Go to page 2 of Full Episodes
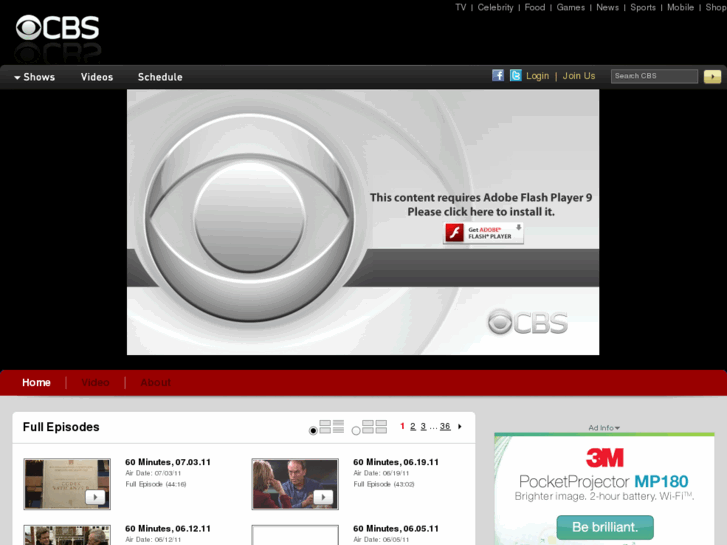 coord(413,426)
